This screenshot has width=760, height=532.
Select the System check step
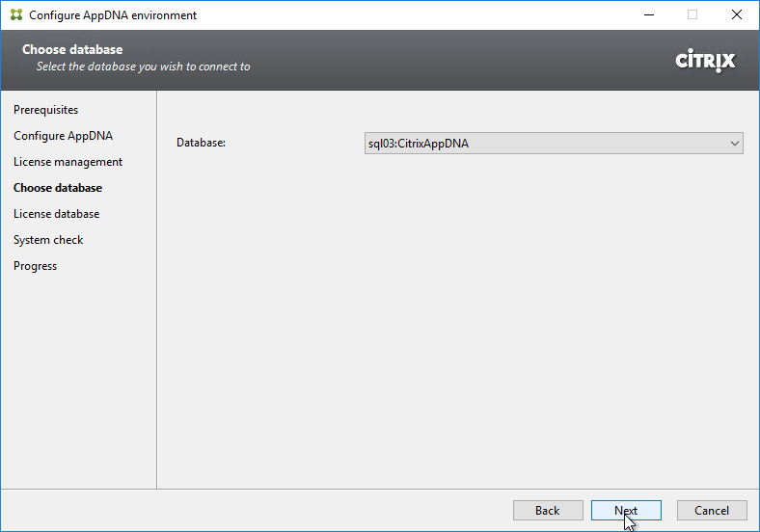tap(48, 240)
